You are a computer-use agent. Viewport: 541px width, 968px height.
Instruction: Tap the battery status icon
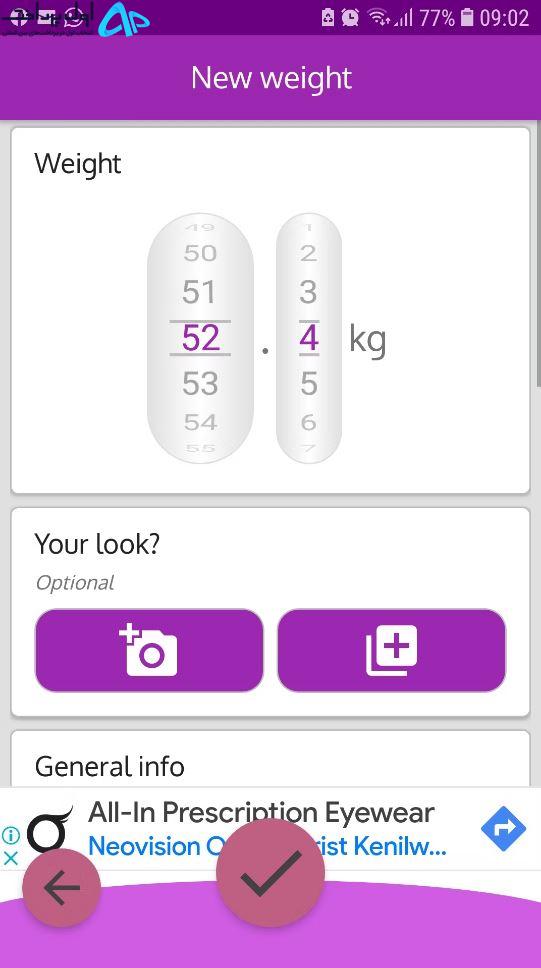point(468,17)
